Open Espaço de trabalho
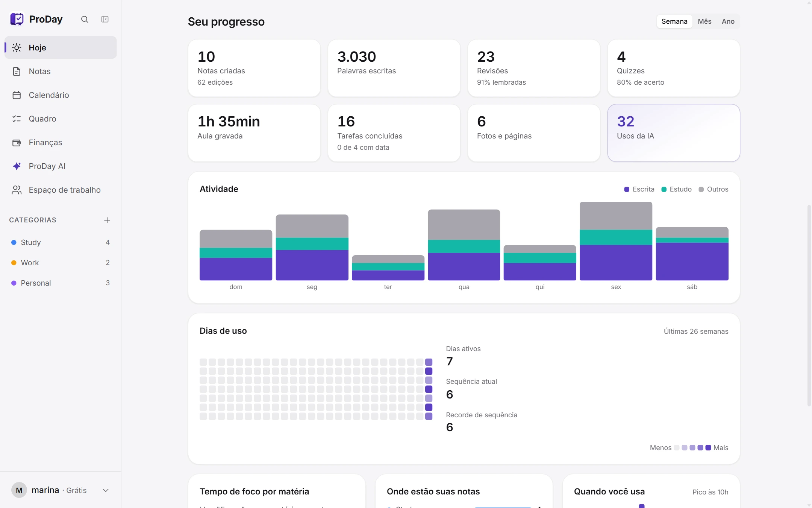 pyautogui.click(x=61, y=190)
